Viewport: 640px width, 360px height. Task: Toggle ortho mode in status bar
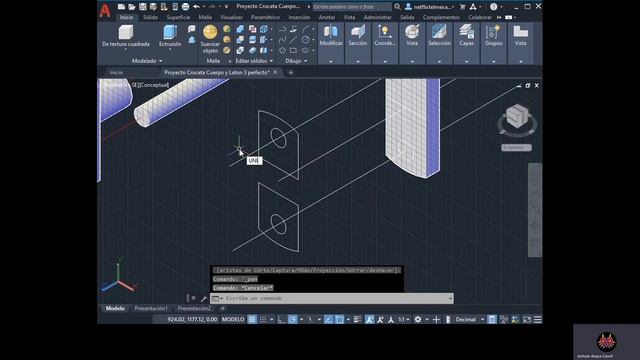[281, 320]
